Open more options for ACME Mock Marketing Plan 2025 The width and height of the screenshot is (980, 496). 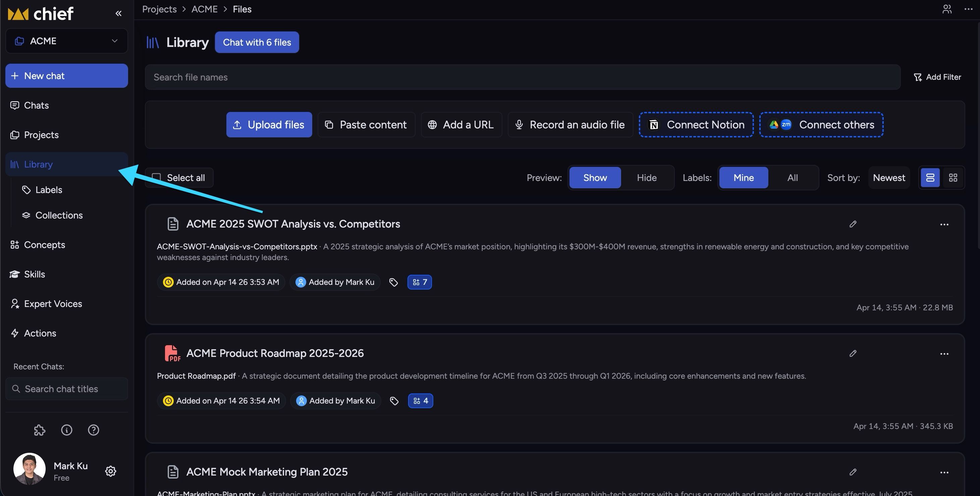click(x=944, y=472)
